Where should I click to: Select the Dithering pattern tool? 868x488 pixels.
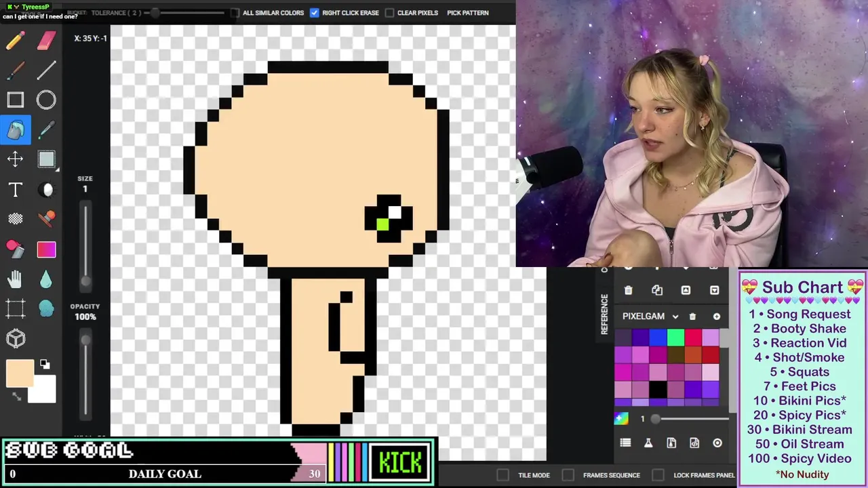tap(15, 219)
